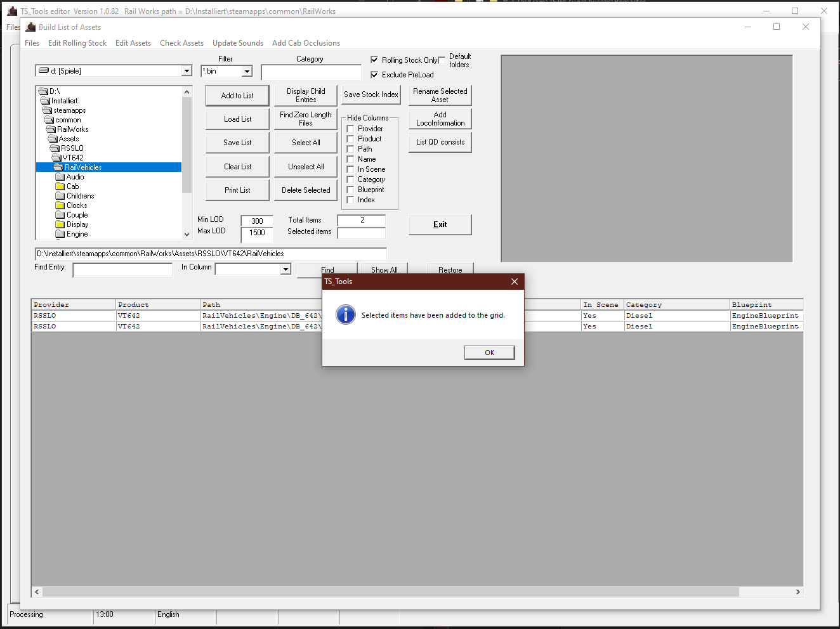
Task: Toggle the Exclude PreLoad checkbox
Action: [x=374, y=75]
